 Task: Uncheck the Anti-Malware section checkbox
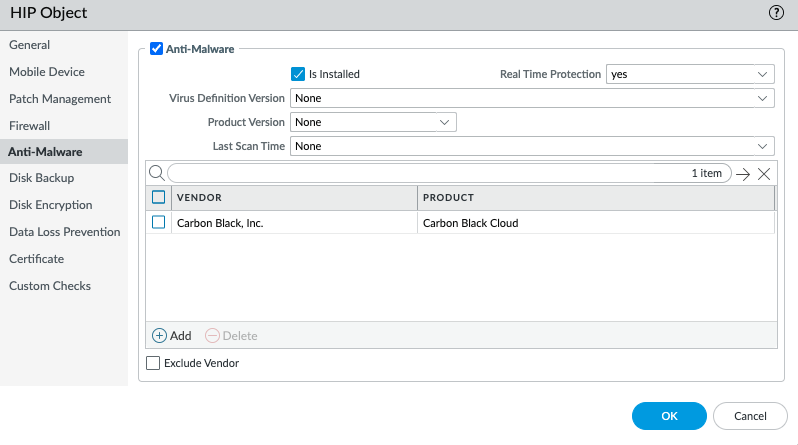tap(156, 48)
